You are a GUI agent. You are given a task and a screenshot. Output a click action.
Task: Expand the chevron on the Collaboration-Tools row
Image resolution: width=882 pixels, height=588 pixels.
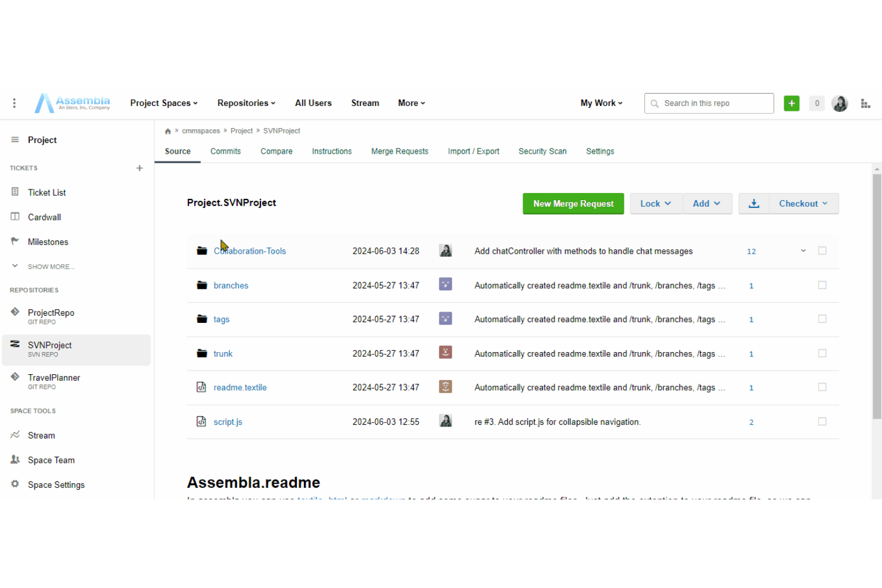(x=803, y=251)
